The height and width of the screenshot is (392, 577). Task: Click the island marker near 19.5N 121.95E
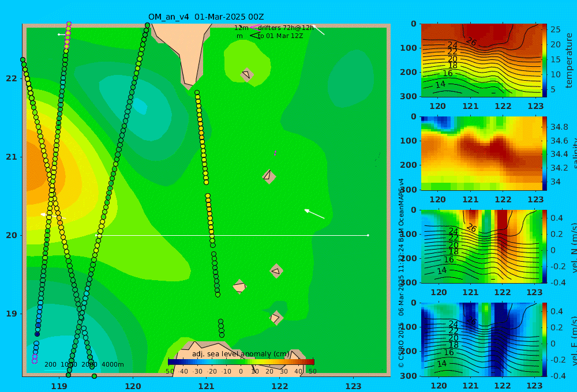276,271
